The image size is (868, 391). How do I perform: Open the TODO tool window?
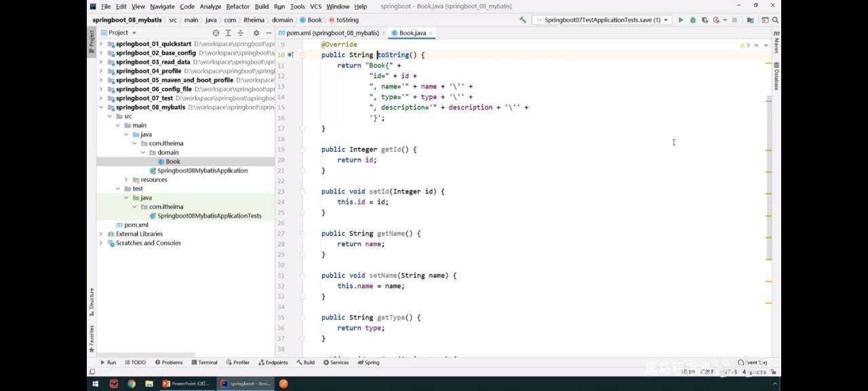134,362
